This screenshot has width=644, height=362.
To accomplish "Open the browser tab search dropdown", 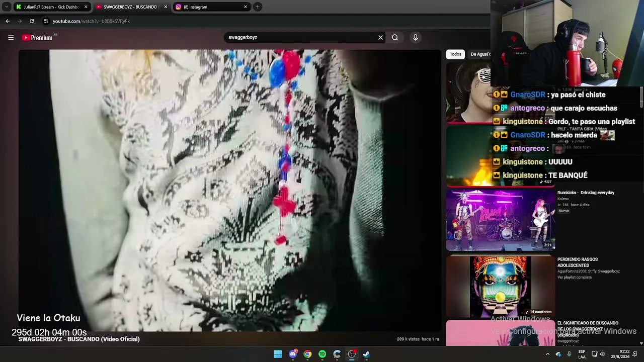I will pyautogui.click(x=7, y=7).
